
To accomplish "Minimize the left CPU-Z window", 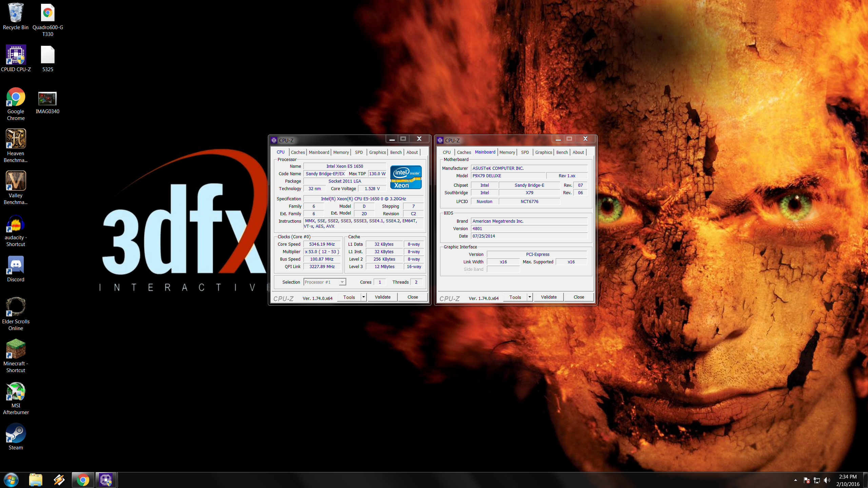I will (392, 139).
